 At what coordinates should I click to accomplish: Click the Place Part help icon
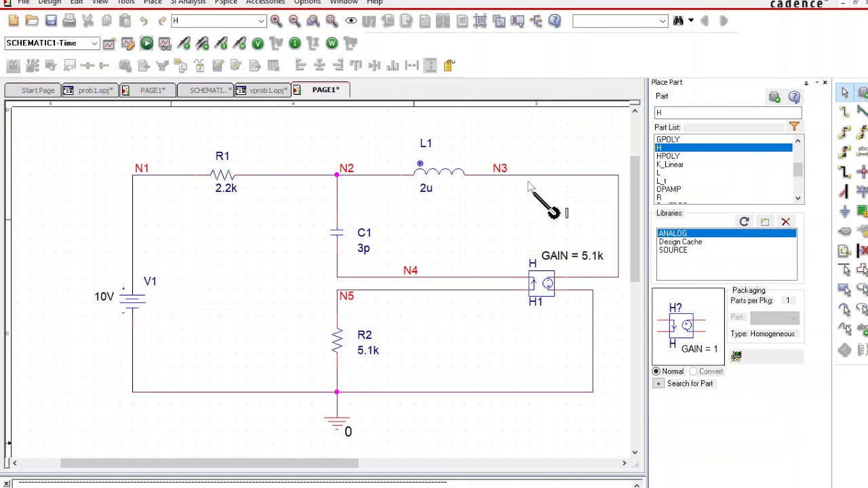click(x=794, y=98)
